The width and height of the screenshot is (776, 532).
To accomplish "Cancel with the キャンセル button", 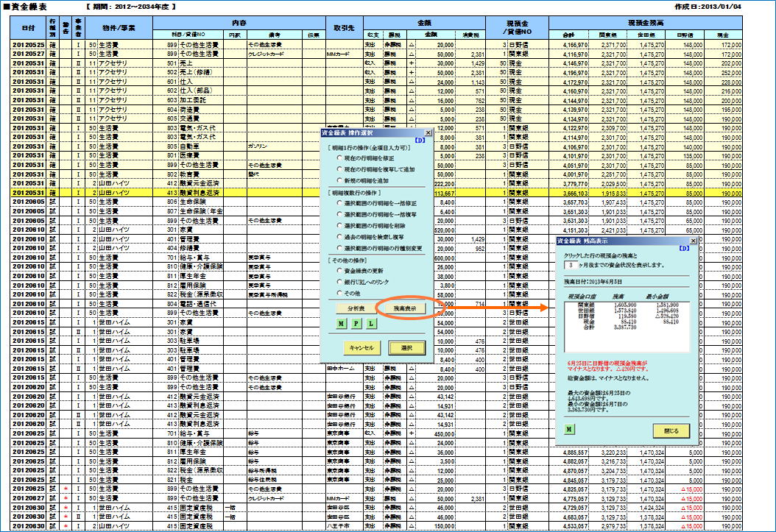I will pos(361,347).
